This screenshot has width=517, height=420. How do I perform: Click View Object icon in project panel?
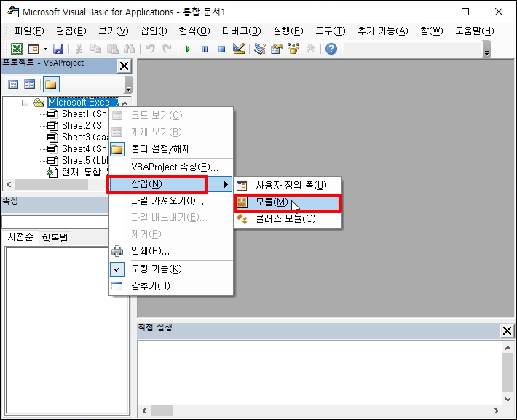coord(29,84)
